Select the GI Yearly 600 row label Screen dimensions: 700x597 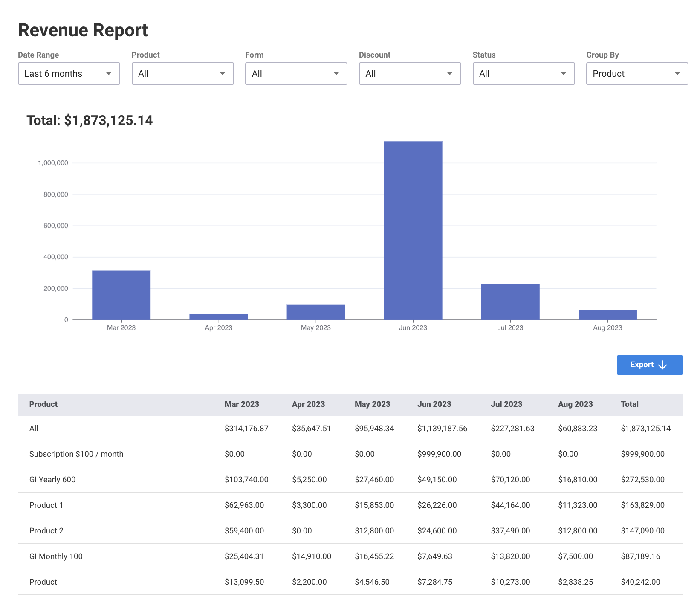pyautogui.click(x=52, y=480)
